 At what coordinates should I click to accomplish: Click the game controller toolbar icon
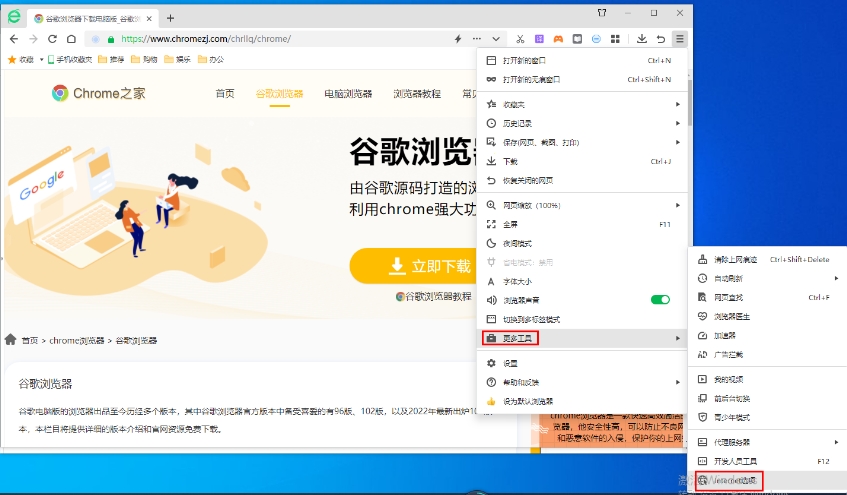point(558,39)
